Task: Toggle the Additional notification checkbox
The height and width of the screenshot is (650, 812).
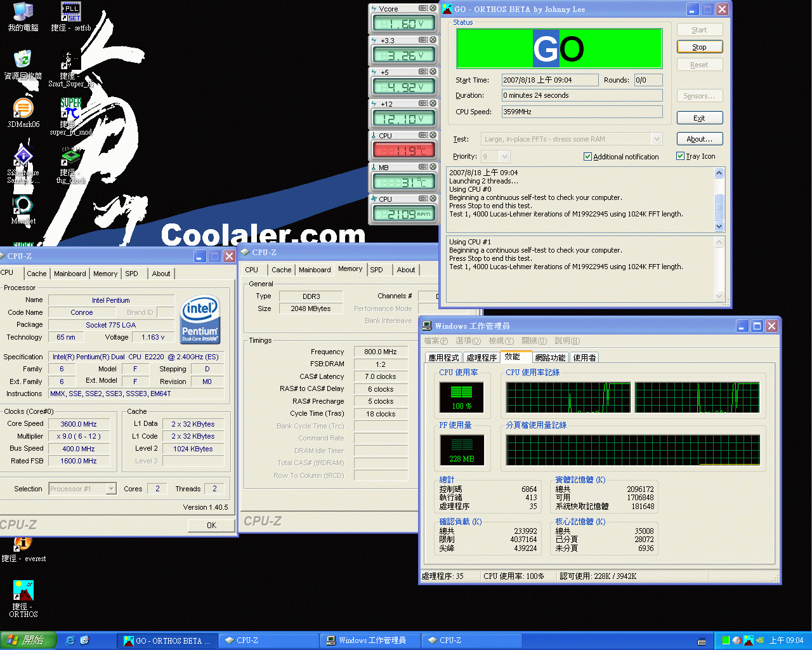Action: point(587,157)
